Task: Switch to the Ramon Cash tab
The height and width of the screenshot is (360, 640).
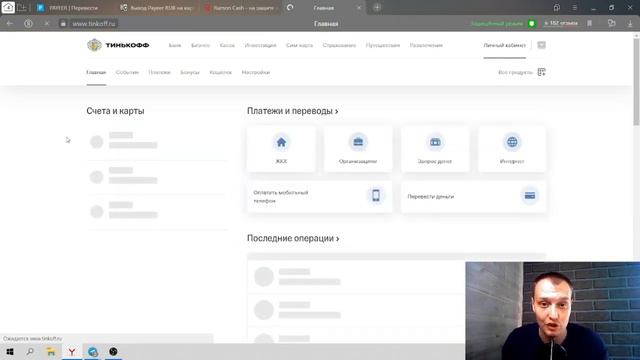Action: [241, 8]
